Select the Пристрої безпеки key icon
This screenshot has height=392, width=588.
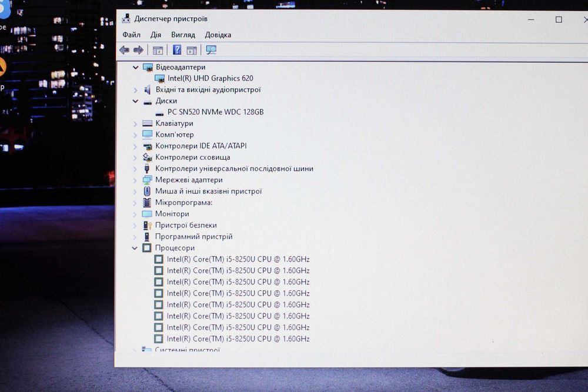pyautogui.click(x=148, y=225)
